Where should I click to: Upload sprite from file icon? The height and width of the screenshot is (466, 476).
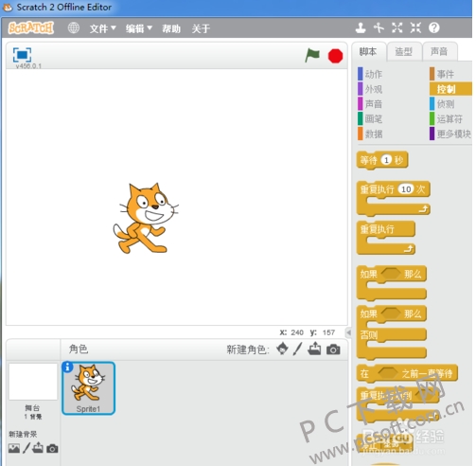pos(314,349)
